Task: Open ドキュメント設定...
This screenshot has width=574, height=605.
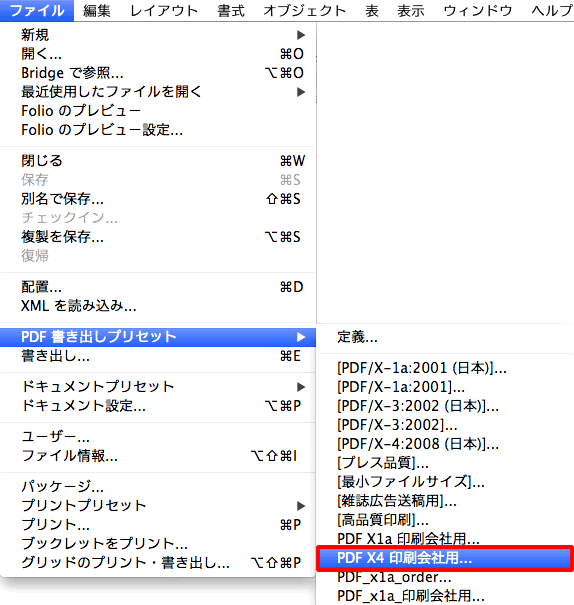Action: pos(158,406)
